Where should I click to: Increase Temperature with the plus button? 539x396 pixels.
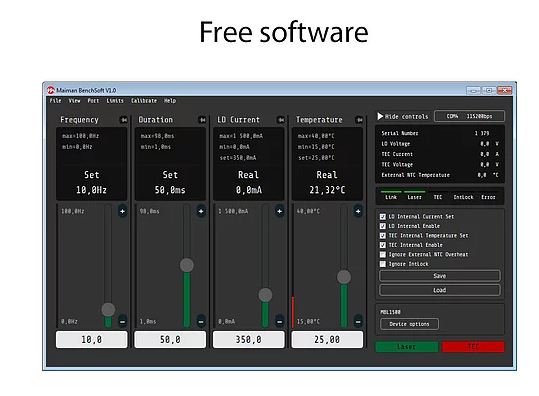pos(358,211)
